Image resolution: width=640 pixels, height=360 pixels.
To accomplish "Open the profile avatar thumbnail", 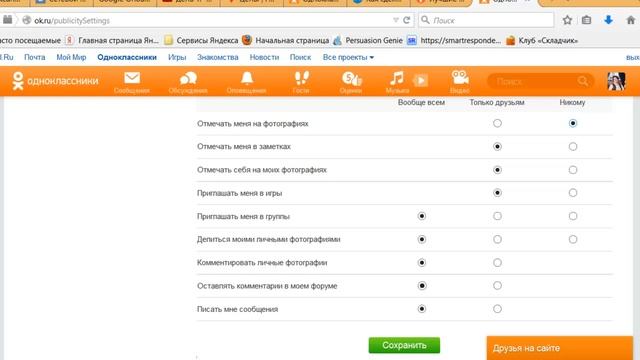I will click(x=616, y=81).
